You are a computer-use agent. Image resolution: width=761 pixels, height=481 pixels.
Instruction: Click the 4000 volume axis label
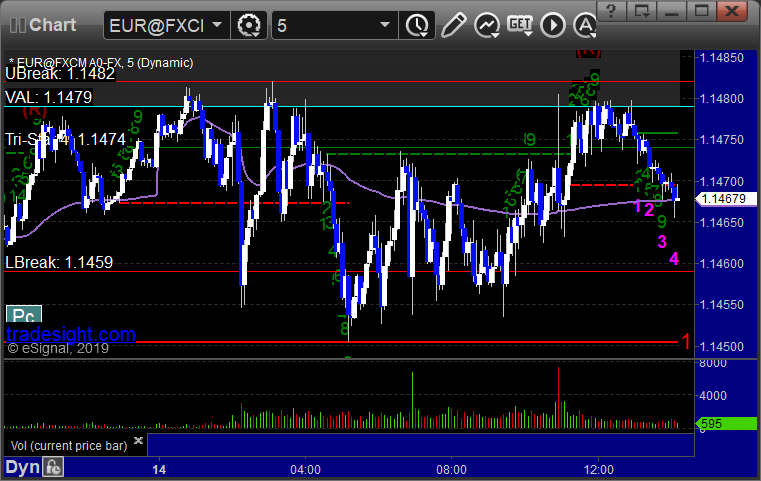click(712, 396)
